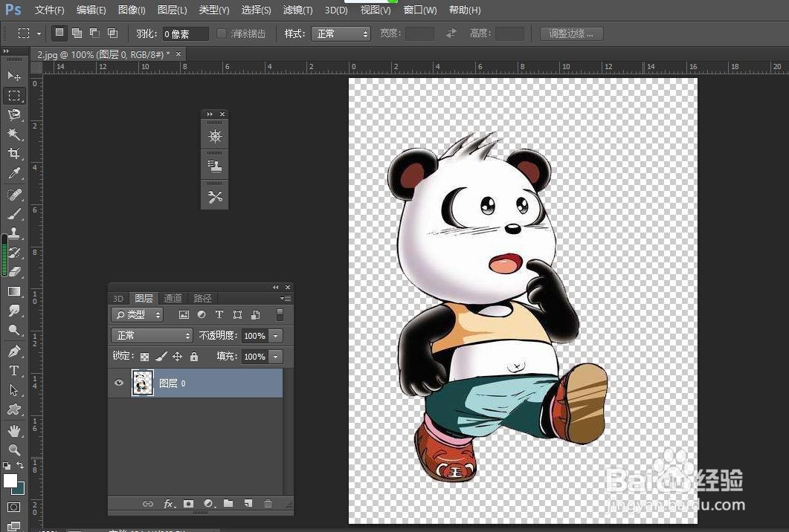The width and height of the screenshot is (789, 532).
Task: Toggle lock position
Action: (x=177, y=357)
